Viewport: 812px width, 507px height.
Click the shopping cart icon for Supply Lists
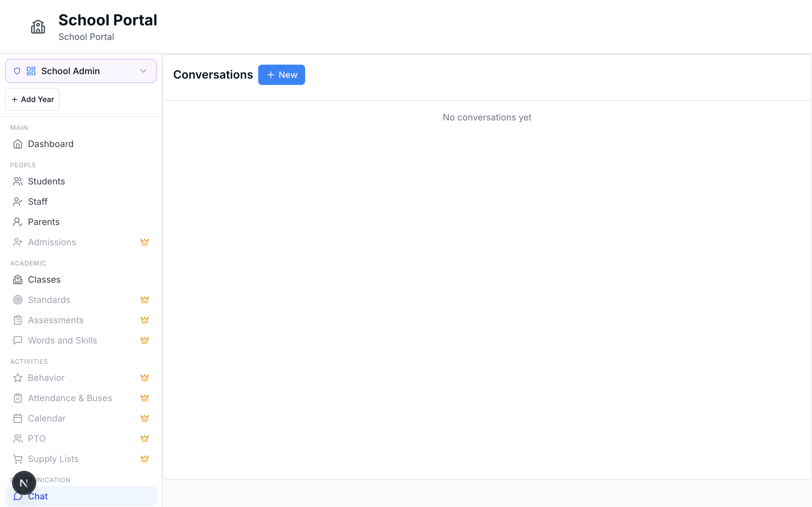18,459
